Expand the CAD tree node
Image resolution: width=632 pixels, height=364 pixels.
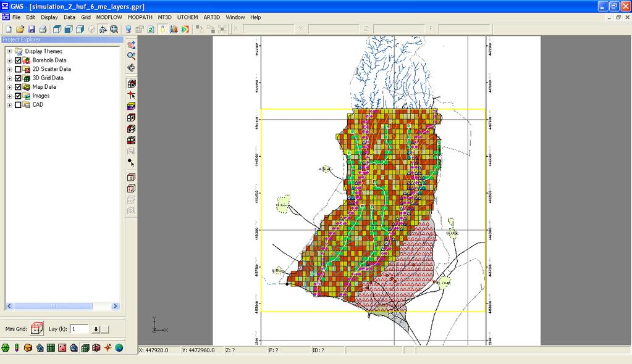pos(9,105)
